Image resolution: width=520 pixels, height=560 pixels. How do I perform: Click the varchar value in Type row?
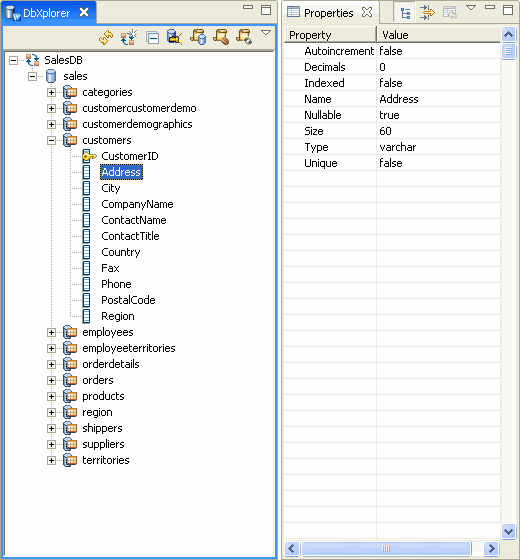(x=398, y=147)
